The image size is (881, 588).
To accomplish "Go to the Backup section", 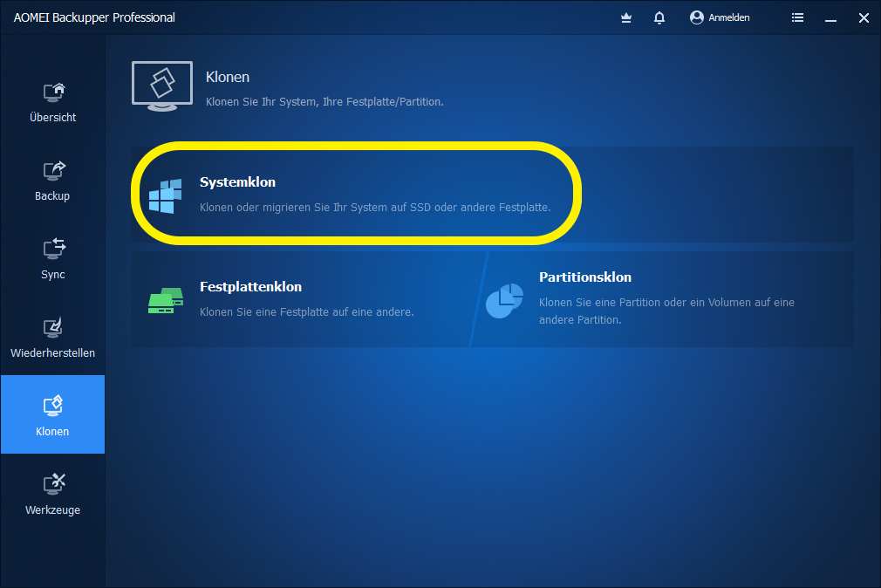I will tap(53, 181).
